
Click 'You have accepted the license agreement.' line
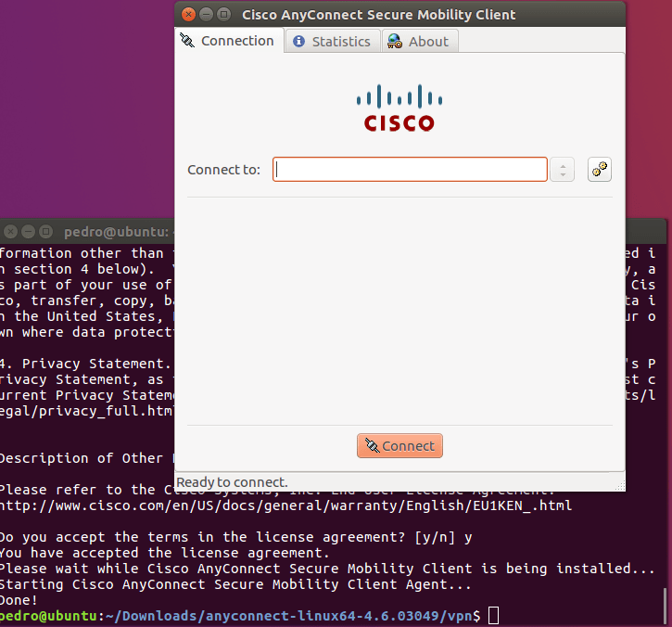coord(165,553)
